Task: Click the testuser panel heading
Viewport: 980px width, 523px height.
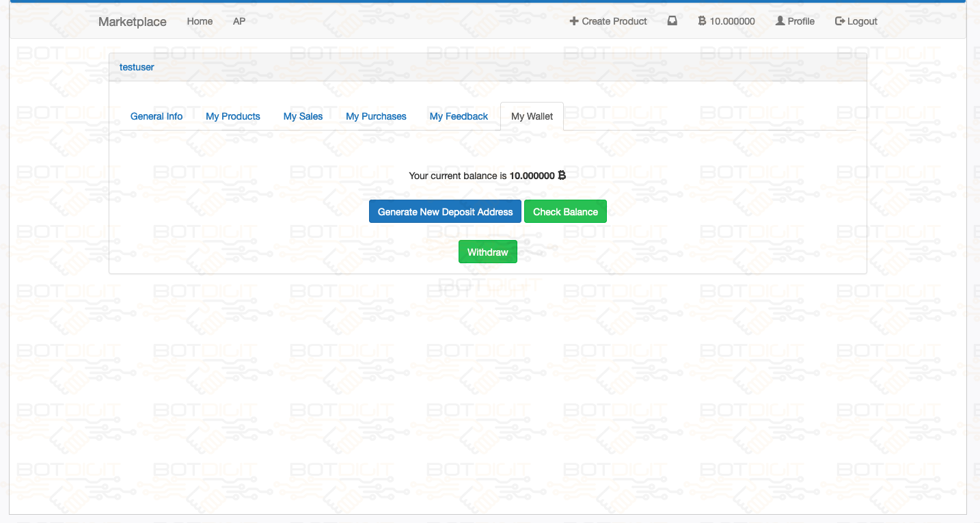Action: 137,67
